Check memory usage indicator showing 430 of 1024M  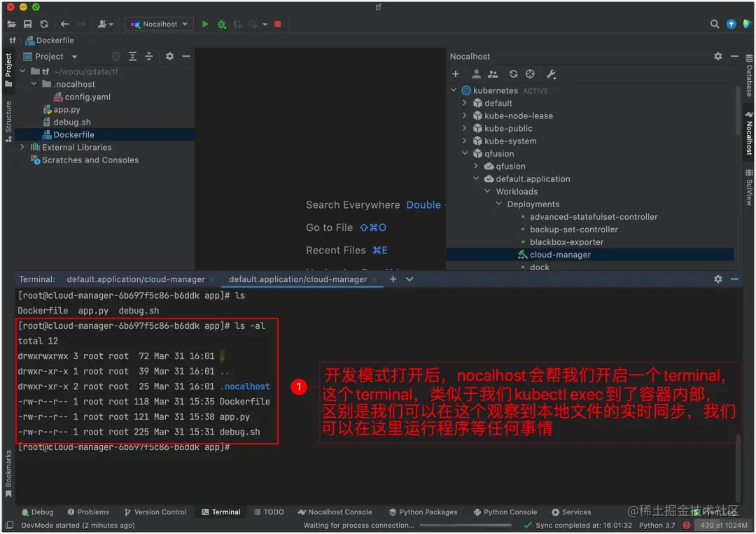722,525
